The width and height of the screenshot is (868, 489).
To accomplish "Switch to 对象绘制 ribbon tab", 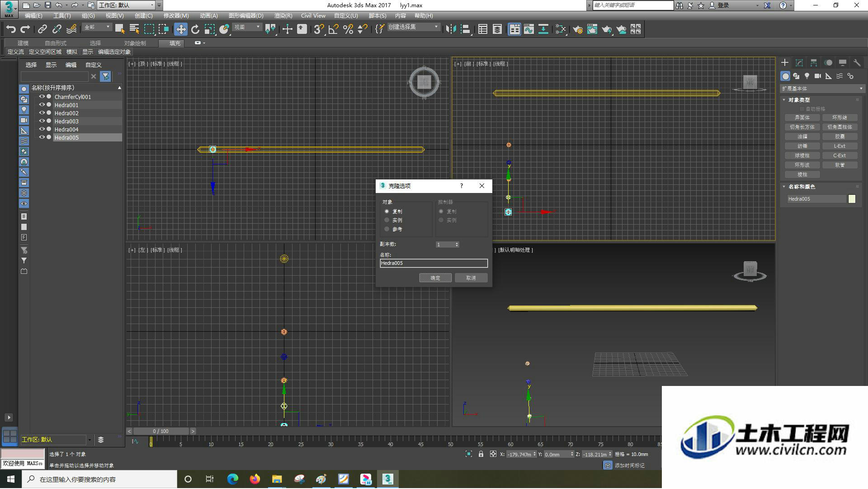I will tap(135, 43).
